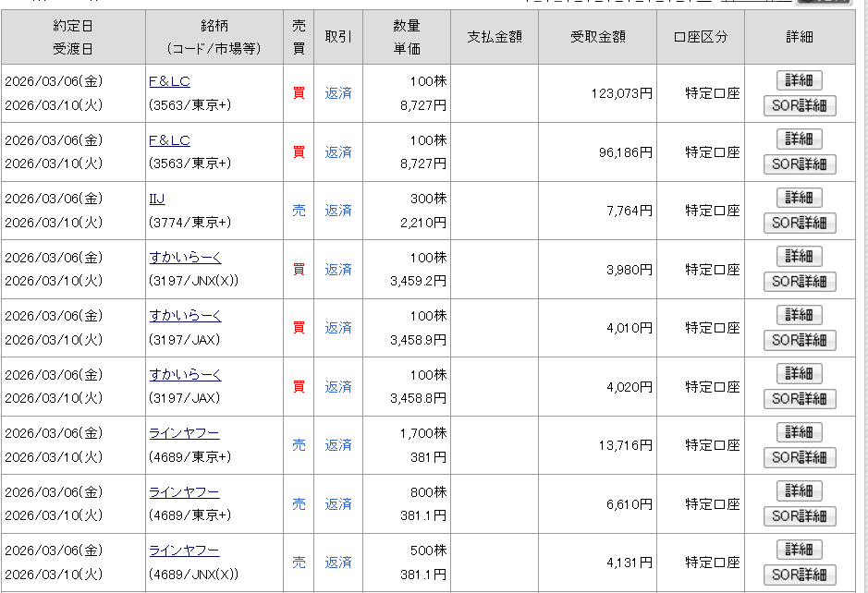Screen dimensions: 868x593
Task: Click 返済 link for ラインヤフー 800株 row
Action: coord(338,504)
